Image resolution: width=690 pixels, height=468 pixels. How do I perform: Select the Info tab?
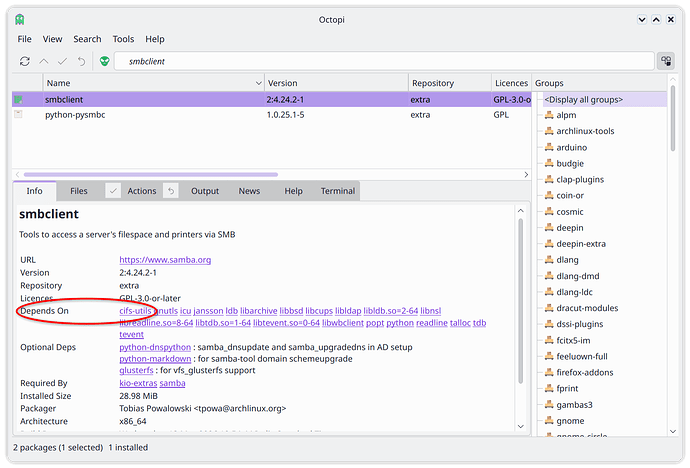pyautogui.click(x=34, y=191)
